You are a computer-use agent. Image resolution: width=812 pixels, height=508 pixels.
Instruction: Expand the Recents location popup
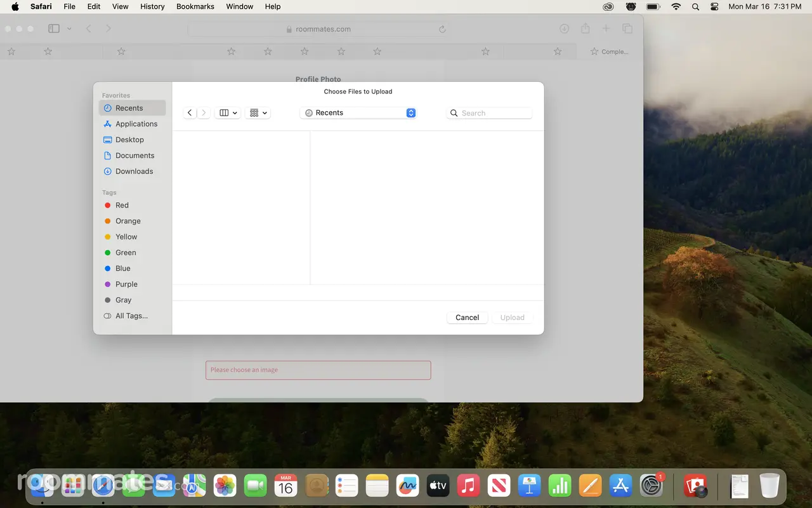point(358,113)
